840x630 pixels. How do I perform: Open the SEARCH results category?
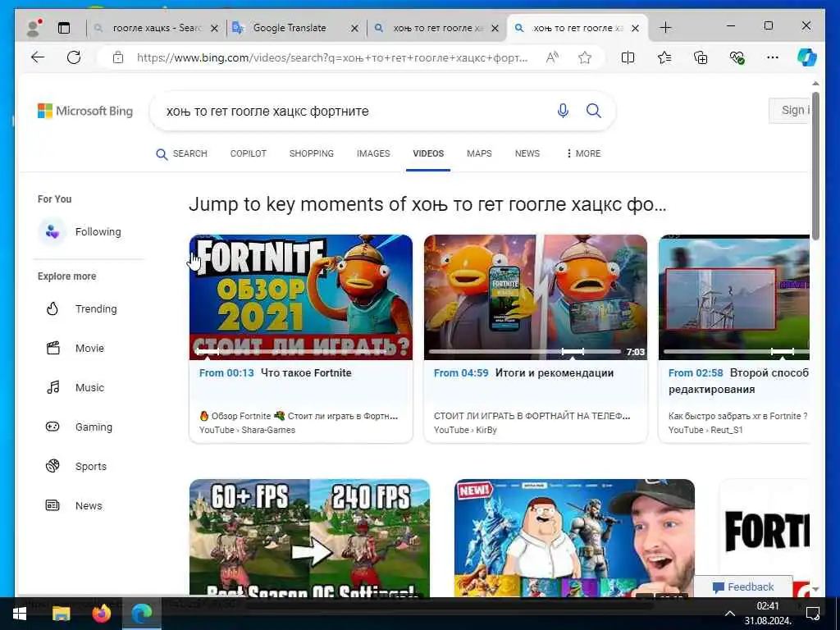click(181, 153)
